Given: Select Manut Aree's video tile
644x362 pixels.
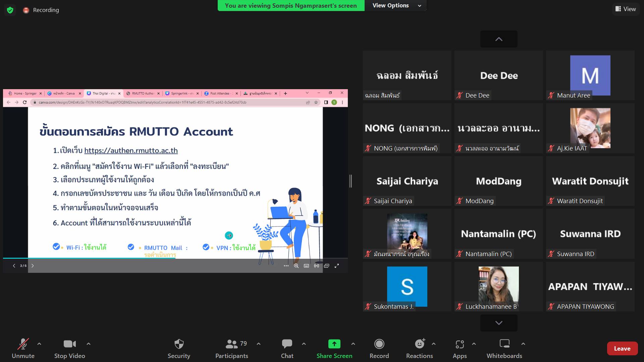Looking at the screenshot, I should pos(590,75).
